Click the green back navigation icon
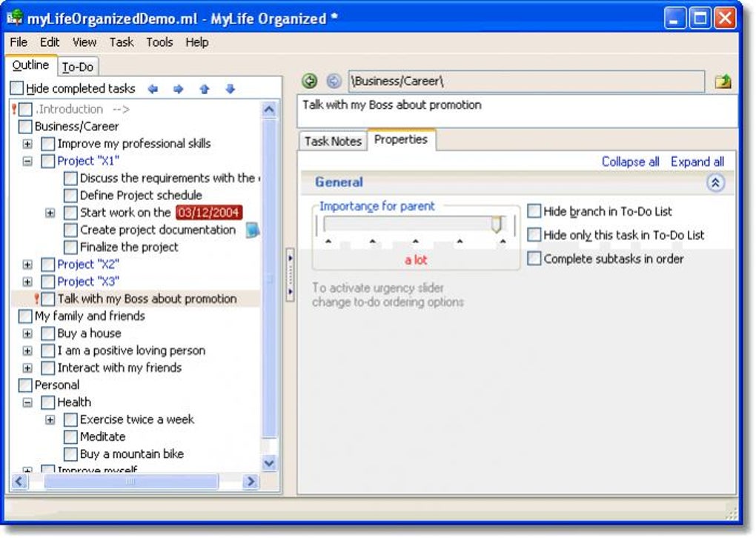 click(x=310, y=81)
